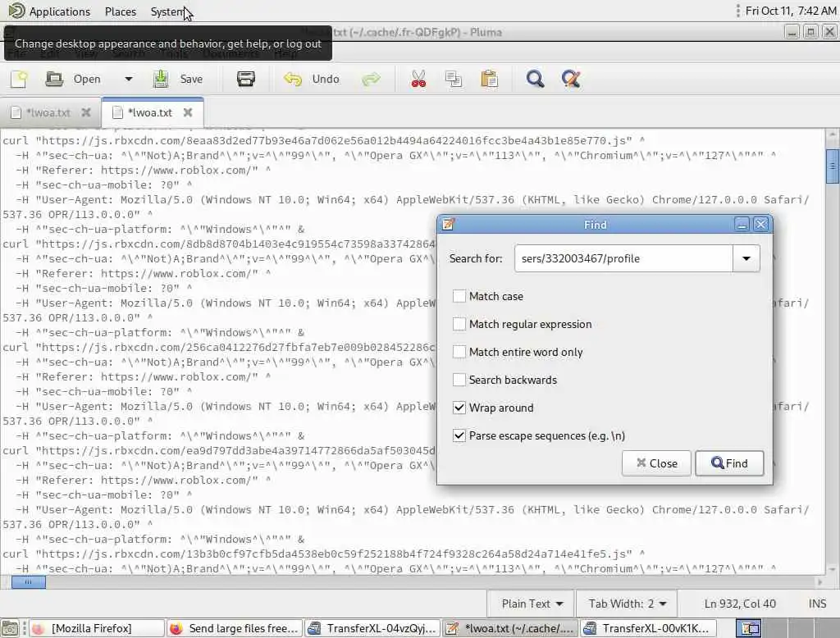This screenshot has width=840, height=638.
Task: Open the Applications menu
Action: (x=59, y=11)
